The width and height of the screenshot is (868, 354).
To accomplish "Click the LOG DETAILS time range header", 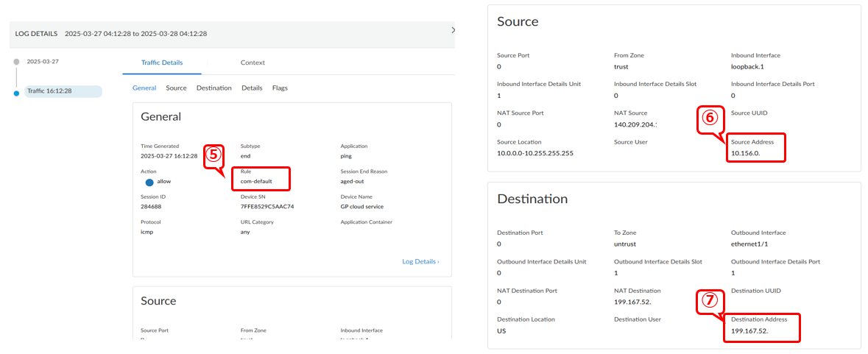I will coord(111,34).
